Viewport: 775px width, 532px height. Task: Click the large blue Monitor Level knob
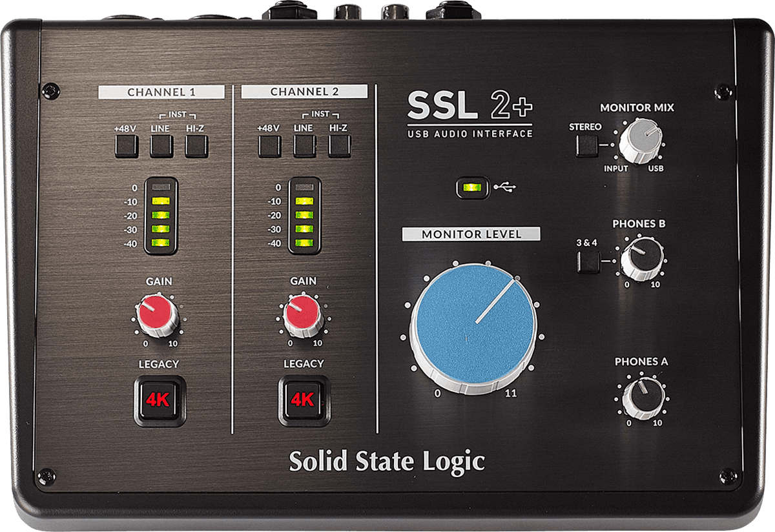click(474, 324)
